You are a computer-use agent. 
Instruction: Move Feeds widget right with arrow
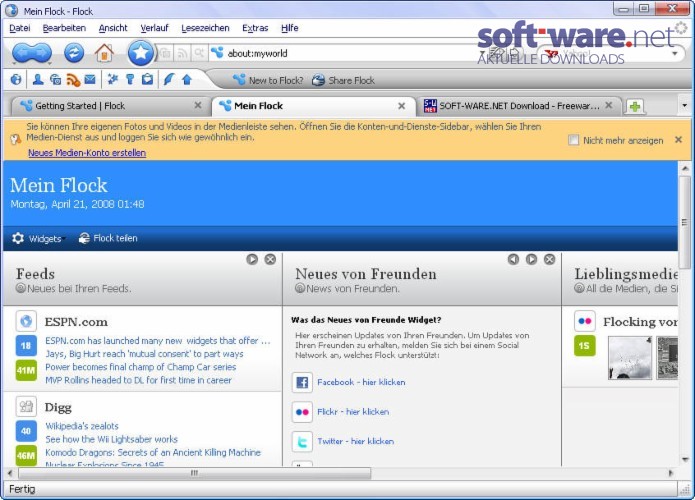click(x=252, y=259)
